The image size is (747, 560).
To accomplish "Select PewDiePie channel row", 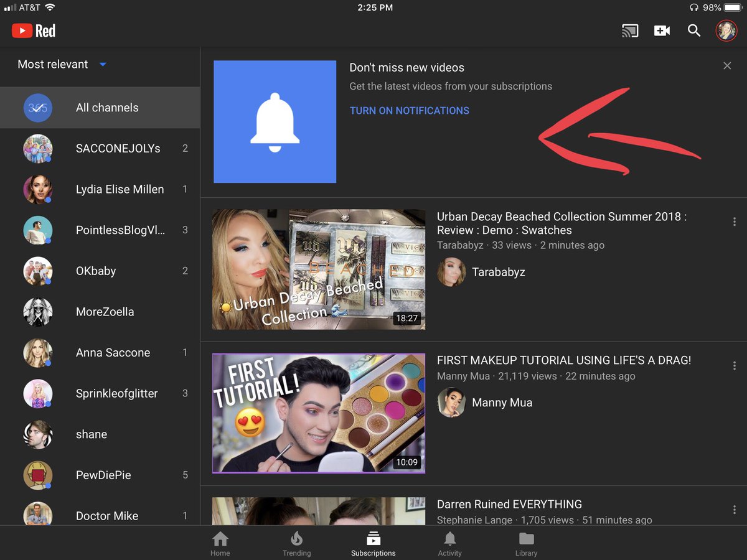I will (x=100, y=475).
